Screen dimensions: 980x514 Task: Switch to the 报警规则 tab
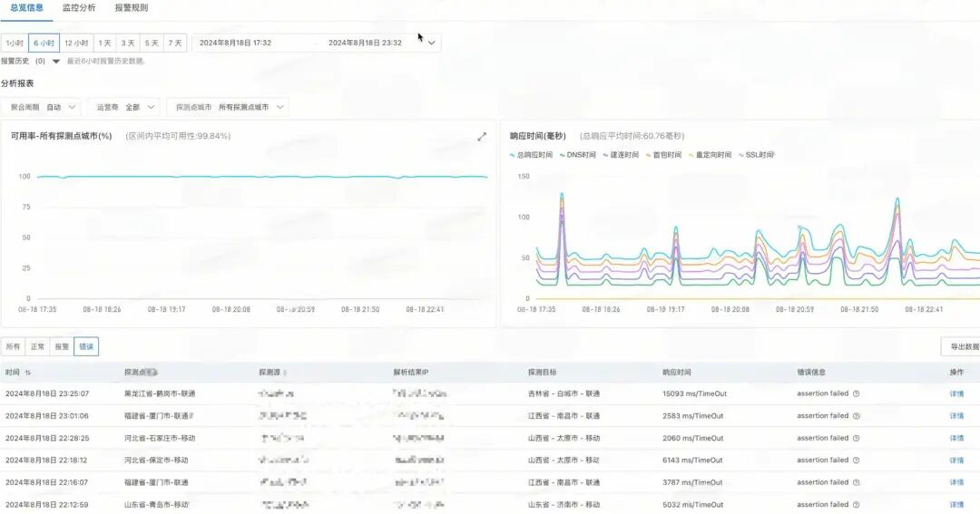(132, 8)
